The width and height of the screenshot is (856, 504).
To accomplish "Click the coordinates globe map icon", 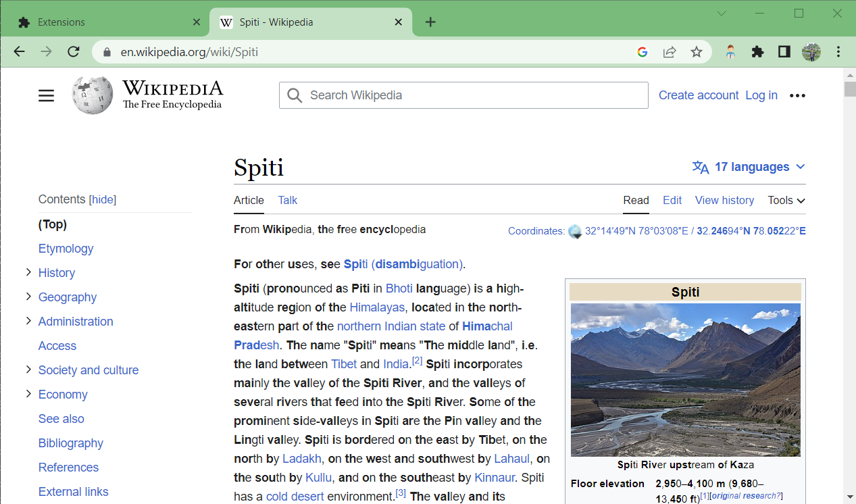I will 575,232.
